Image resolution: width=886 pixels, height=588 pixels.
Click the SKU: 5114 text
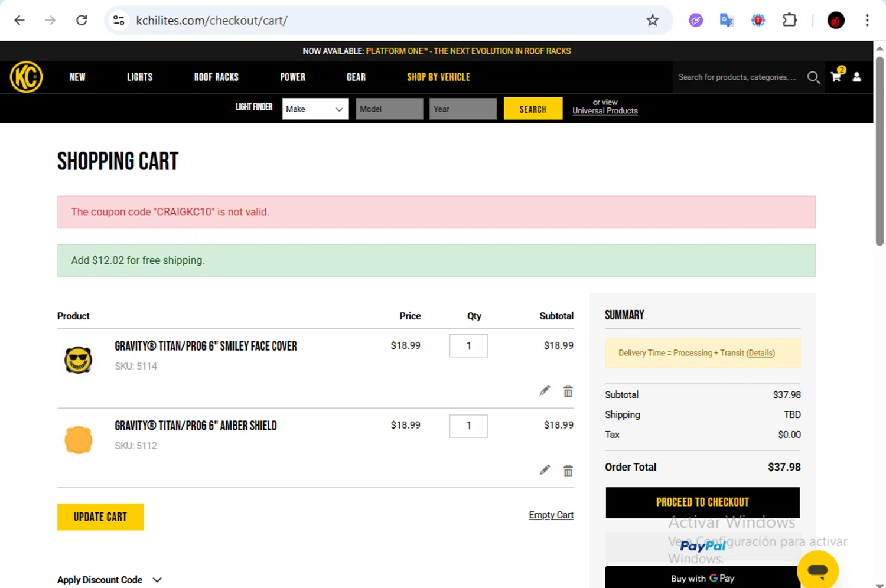136,366
